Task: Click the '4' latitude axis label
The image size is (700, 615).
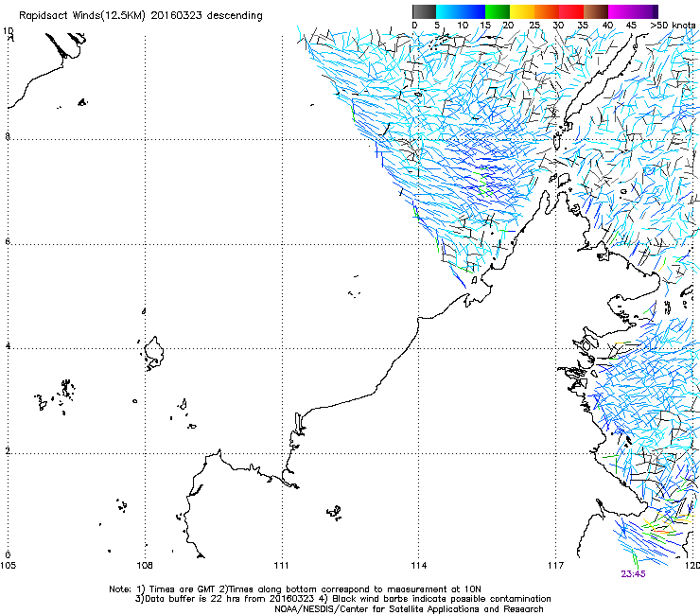Action: (8, 345)
